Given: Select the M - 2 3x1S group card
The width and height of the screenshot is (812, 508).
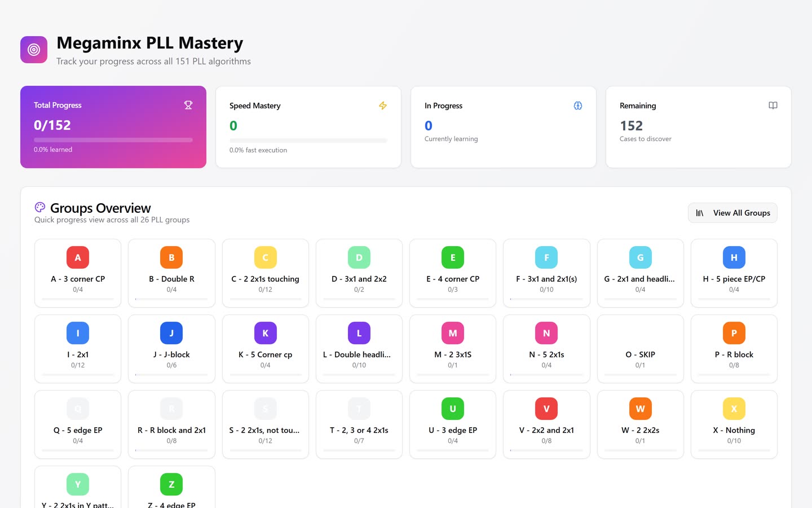Looking at the screenshot, I should pyautogui.click(x=452, y=348).
